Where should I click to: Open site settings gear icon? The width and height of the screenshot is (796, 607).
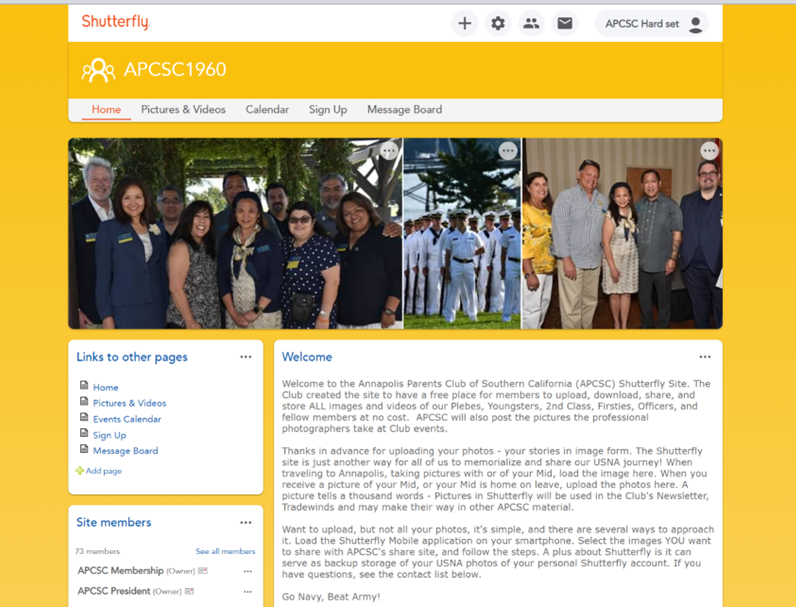498,23
